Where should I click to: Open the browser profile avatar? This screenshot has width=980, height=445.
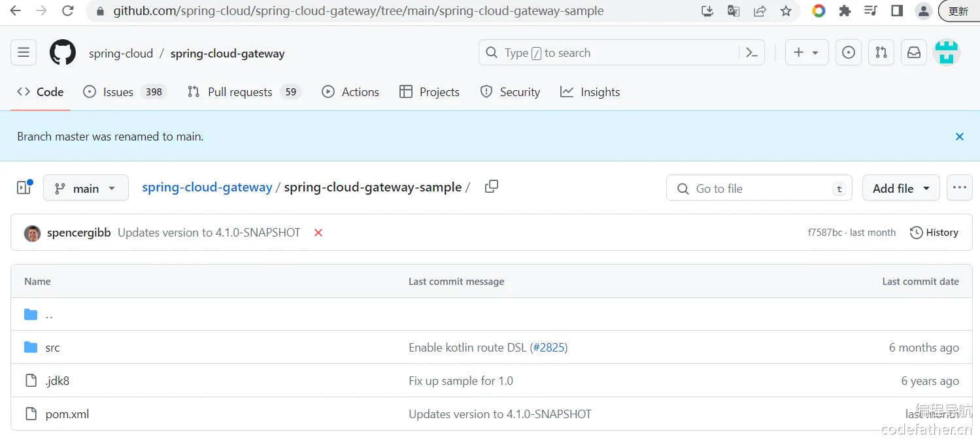tap(923, 11)
